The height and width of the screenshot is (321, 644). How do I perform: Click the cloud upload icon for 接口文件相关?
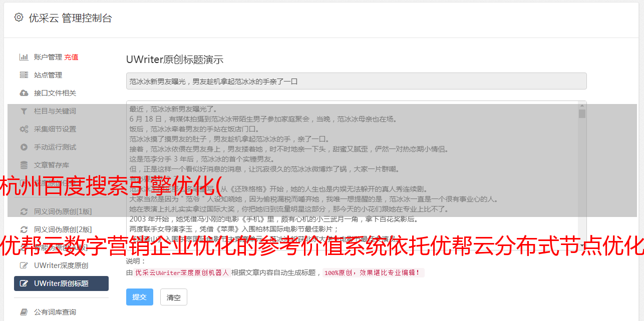[x=24, y=93]
